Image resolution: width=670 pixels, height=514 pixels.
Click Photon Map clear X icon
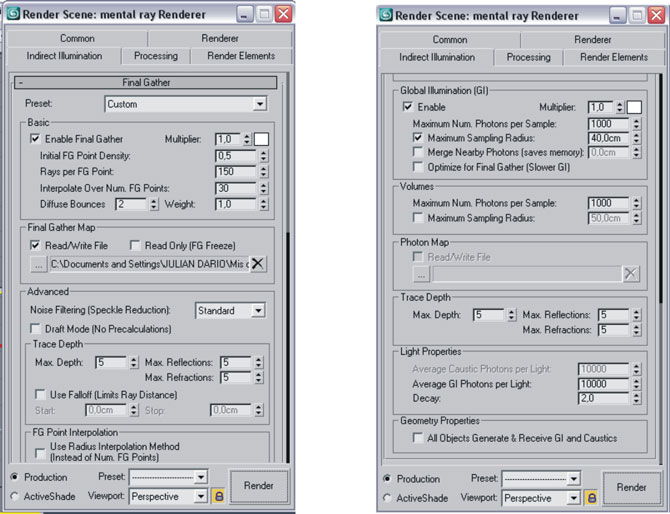[631, 273]
